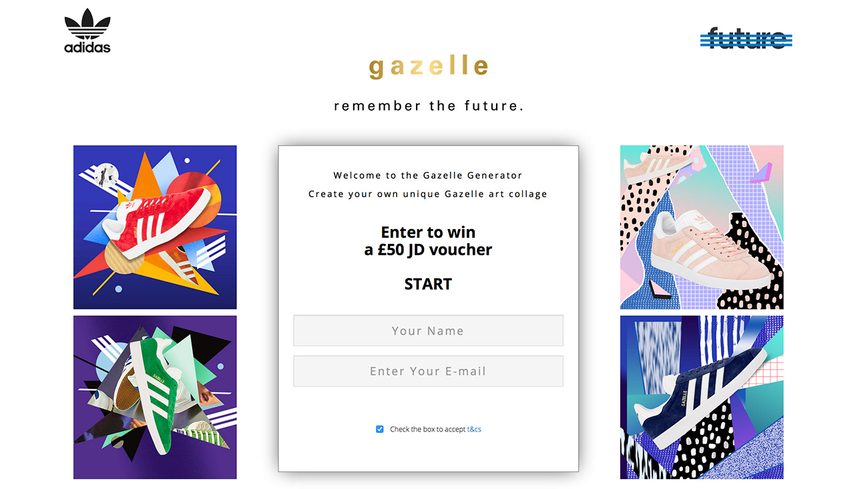View the pink Gazelle collage thumbnail
The width and height of the screenshot is (868, 489).
(702, 227)
